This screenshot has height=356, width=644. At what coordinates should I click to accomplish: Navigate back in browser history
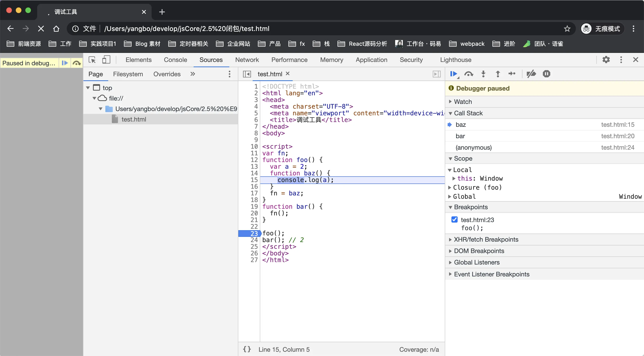(10, 29)
